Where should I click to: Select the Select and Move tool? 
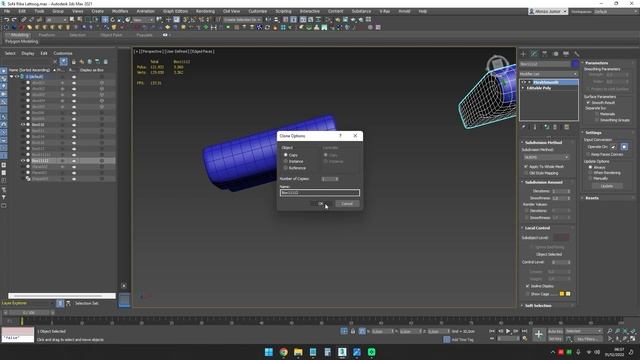(105, 20)
